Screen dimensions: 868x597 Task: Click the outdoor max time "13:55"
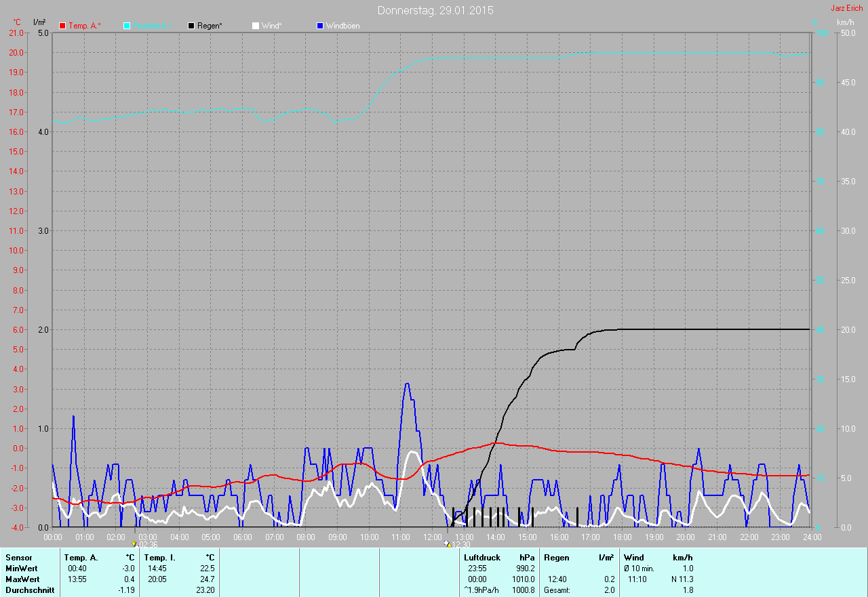pos(77,579)
